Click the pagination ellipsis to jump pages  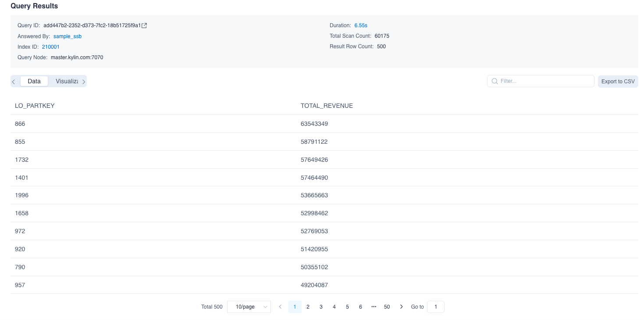click(374, 307)
